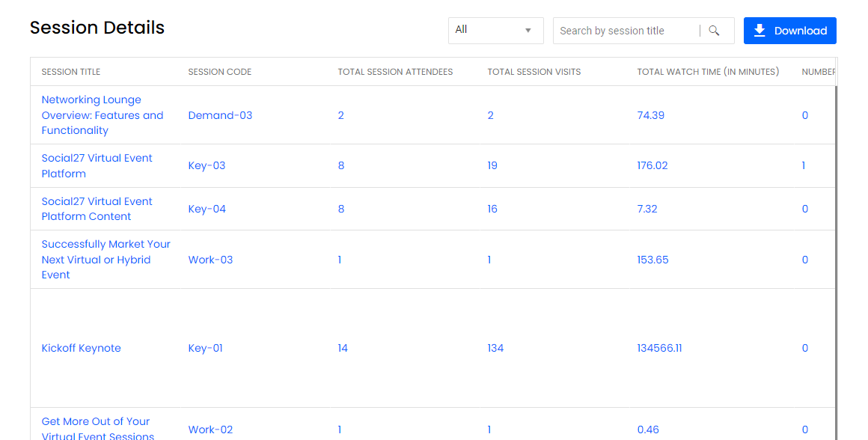Click the Session Code column header

(219, 72)
